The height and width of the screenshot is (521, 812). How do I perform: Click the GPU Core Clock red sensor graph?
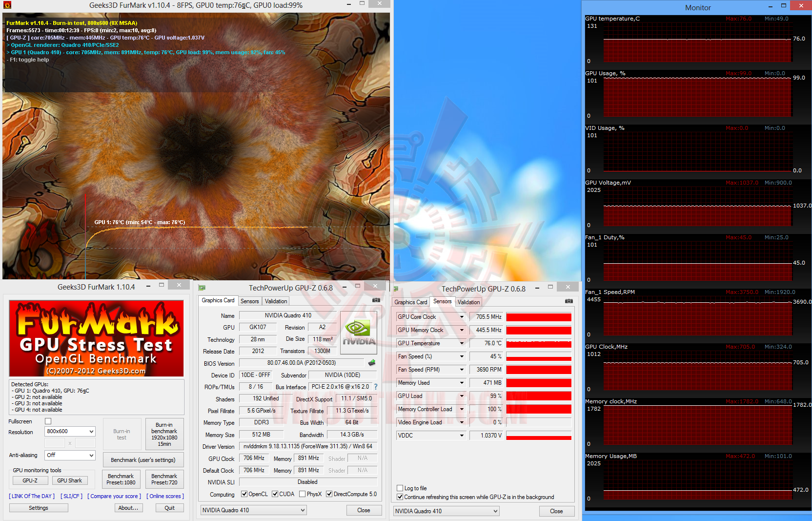(539, 317)
